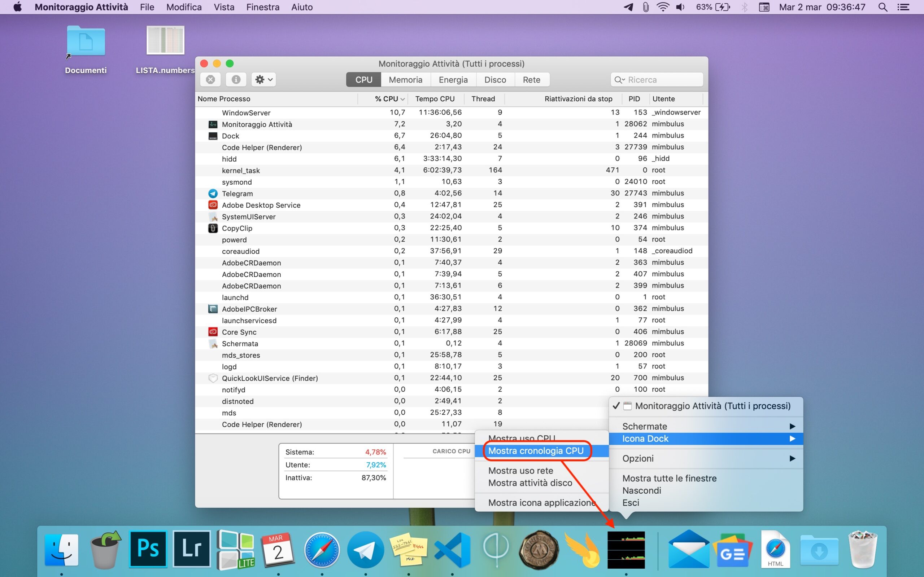Click Esci in the dock menu
The image size is (924, 577).
[x=631, y=503]
